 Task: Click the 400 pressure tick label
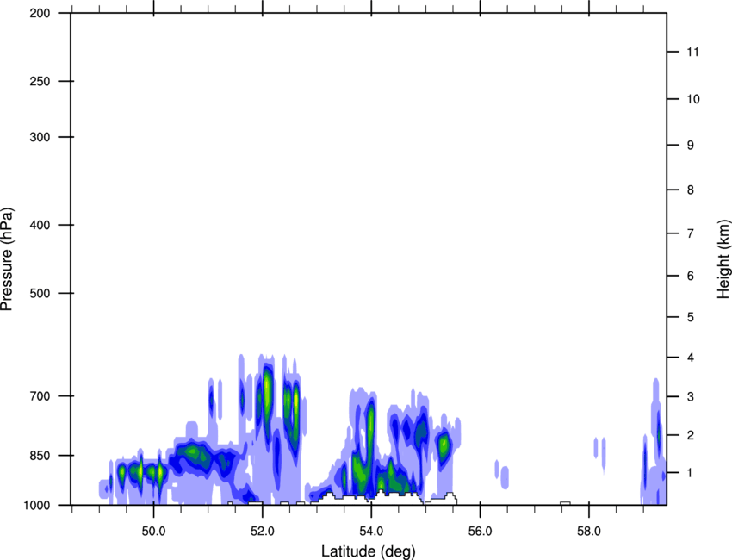40,225
